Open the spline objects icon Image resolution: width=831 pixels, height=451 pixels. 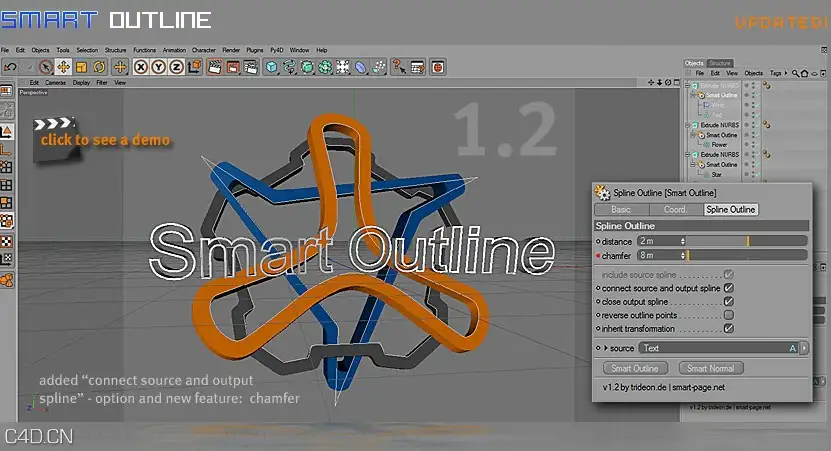[289, 67]
